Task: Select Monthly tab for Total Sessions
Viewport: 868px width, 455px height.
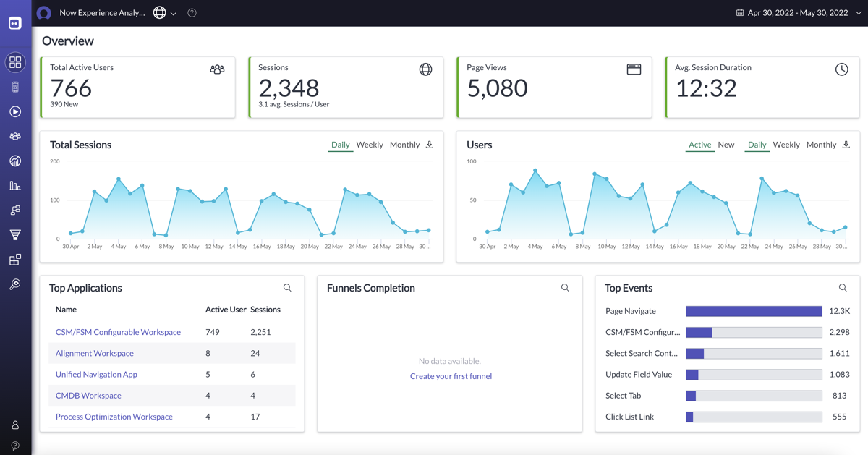Action: (404, 145)
